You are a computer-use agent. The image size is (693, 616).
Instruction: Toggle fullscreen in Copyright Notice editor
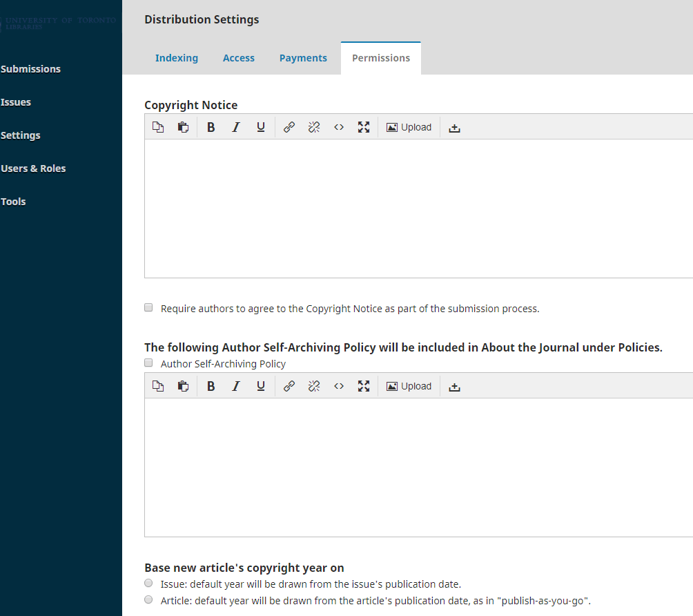click(x=364, y=127)
